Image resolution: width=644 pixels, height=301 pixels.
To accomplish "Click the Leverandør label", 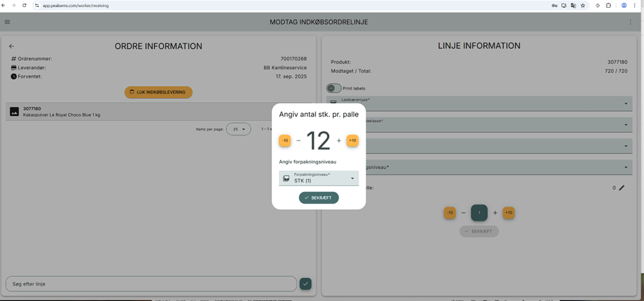I will tap(32, 67).
